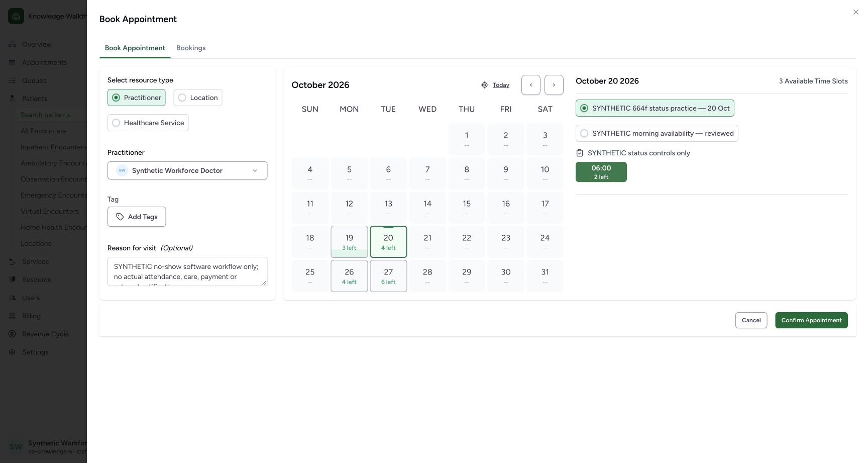The width and height of the screenshot is (868, 463).
Task: Select the Location resource type
Action: [x=198, y=98]
